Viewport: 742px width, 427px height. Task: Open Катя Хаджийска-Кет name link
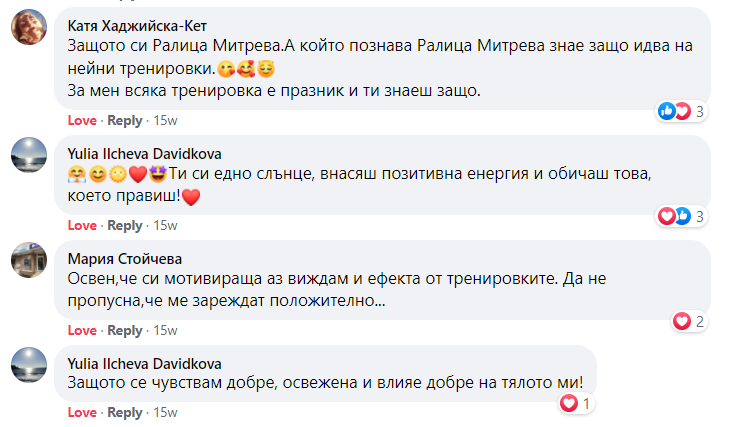coord(137,26)
